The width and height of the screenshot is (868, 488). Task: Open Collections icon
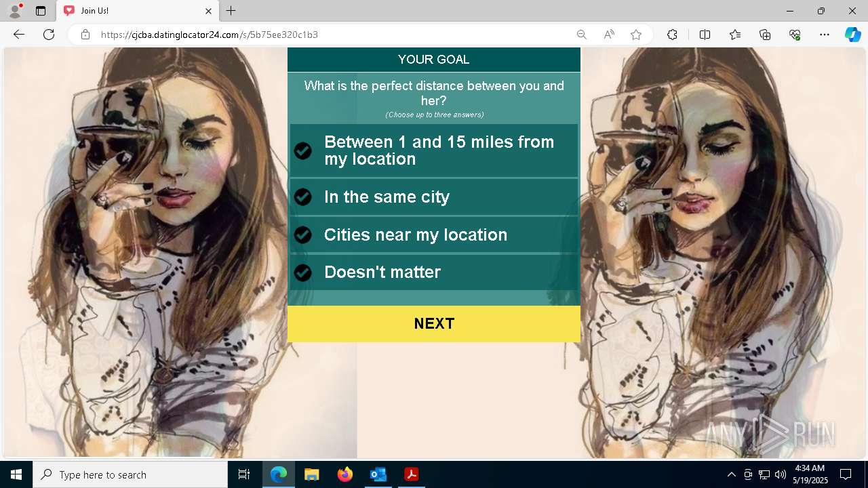click(765, 35)
